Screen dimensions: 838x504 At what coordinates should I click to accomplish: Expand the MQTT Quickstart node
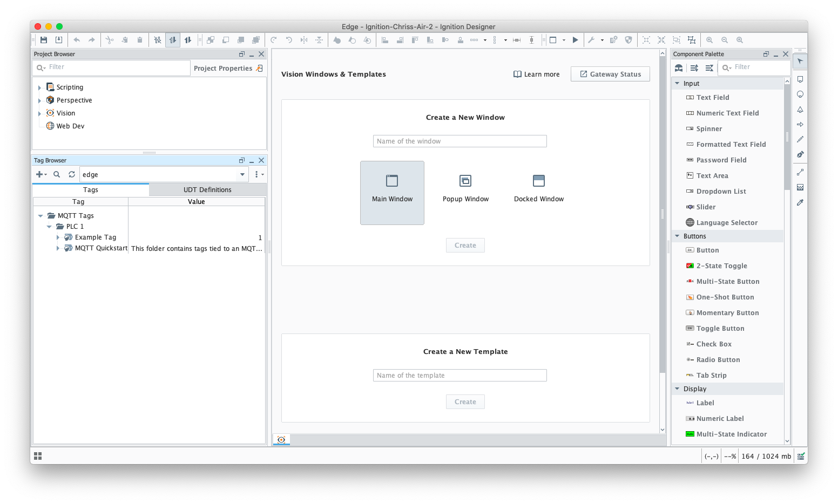click(x=58, y=248)
